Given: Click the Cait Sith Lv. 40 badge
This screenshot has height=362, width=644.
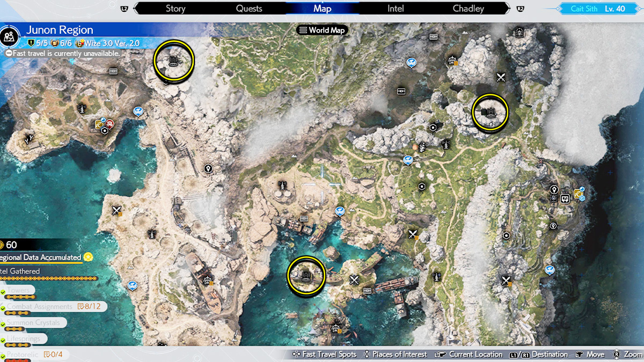Looking at the screenshot, I should pos(601,9).
